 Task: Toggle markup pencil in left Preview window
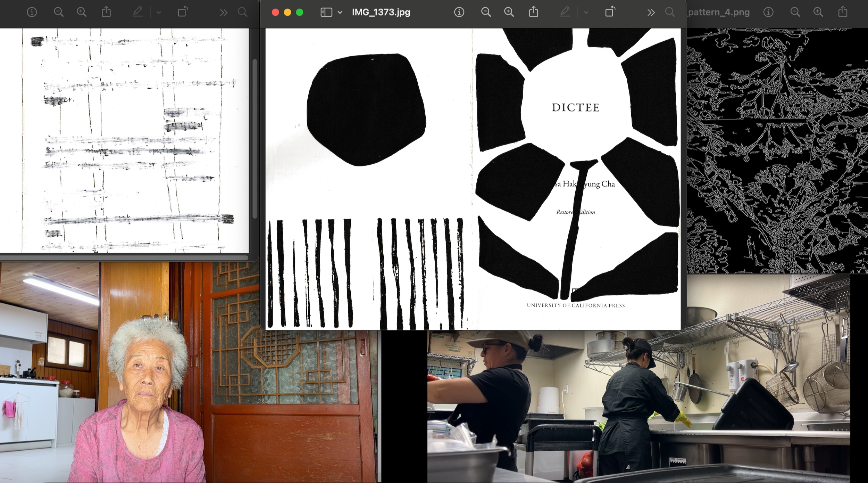point(137,13)
